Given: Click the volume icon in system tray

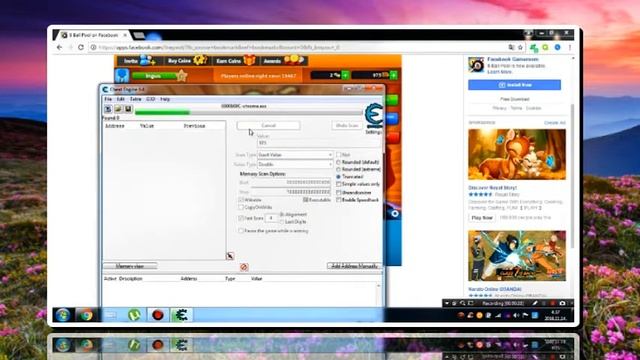Looking at the screenshot, I should coord(516,315).
